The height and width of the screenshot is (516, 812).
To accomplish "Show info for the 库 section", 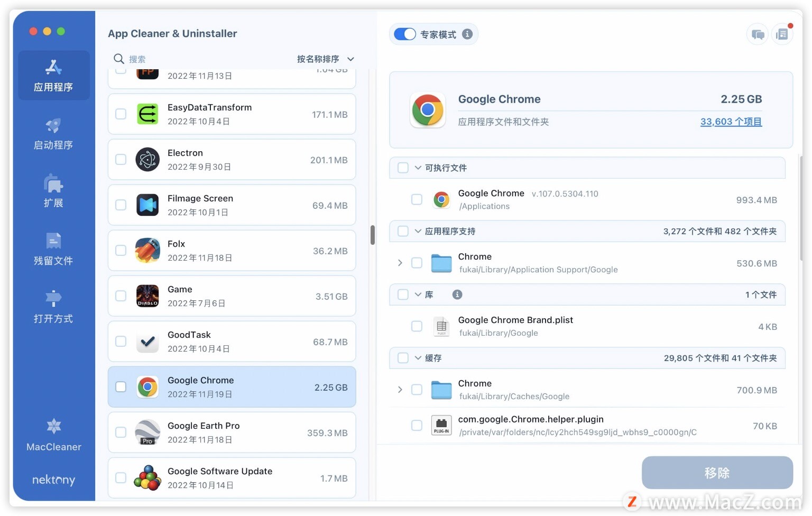I will (x=457, y=294).
